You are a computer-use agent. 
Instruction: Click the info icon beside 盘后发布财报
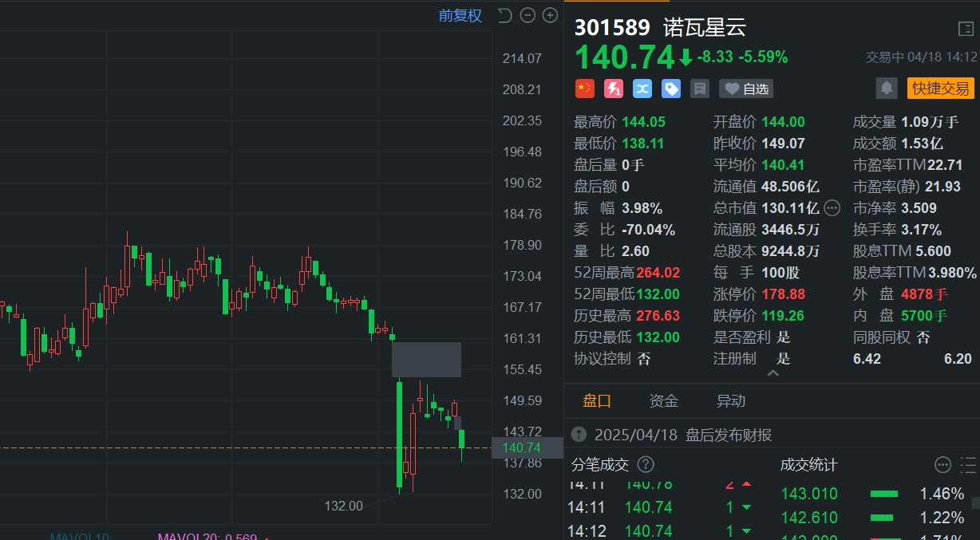[x=579, y=435]
